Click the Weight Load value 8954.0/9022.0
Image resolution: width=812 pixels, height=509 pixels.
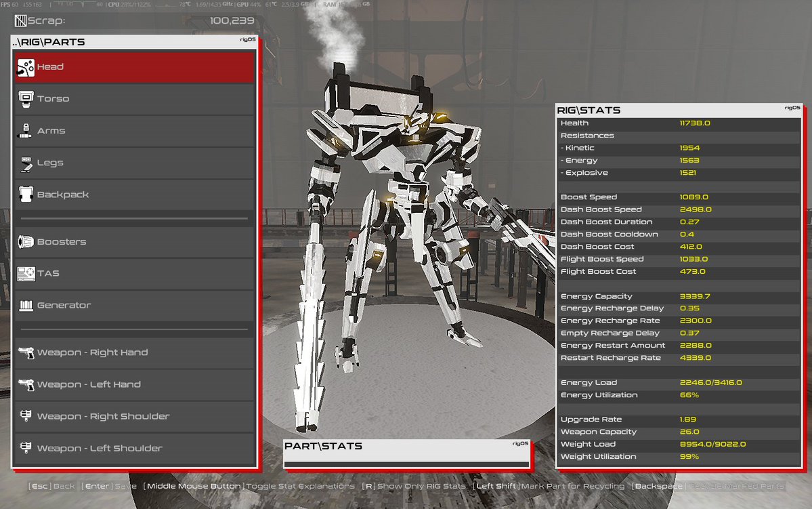pyautogui.click(x=712, y=445)
